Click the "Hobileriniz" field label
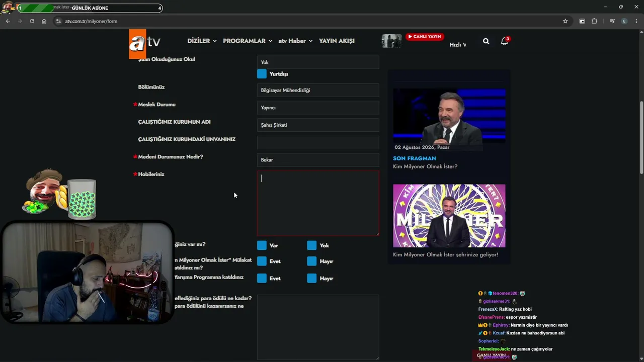The width and height of the screenshot is (644, 362). tap(151, 174)
